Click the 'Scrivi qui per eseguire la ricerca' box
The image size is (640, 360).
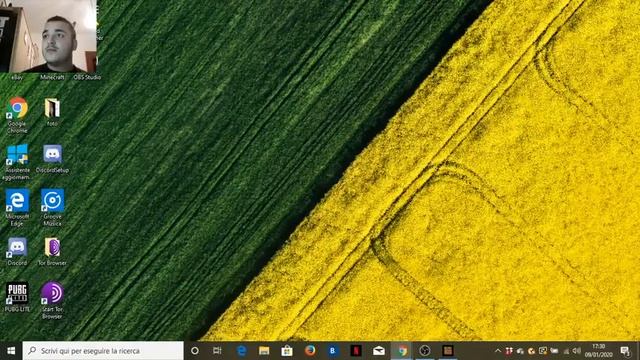103,351
